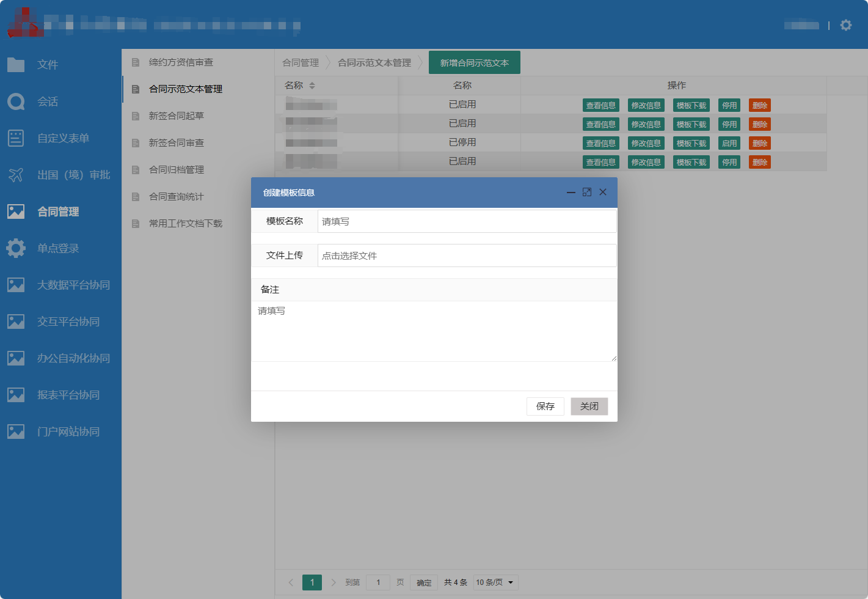Switch to 新增合同示范文本 tab
The image size is (868, 599).
point(475,62)
